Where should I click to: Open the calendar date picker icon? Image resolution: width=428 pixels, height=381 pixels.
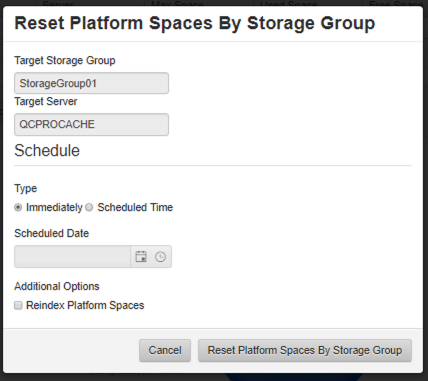click(x=141, y=257)
